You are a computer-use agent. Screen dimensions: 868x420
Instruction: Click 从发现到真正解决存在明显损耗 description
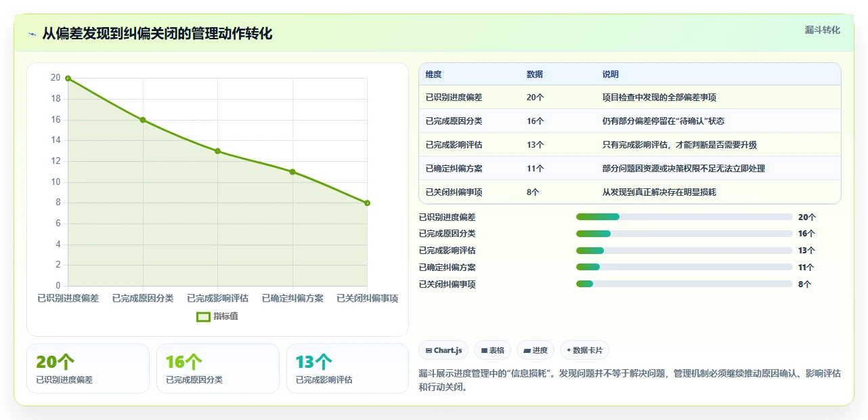[659, 192]
